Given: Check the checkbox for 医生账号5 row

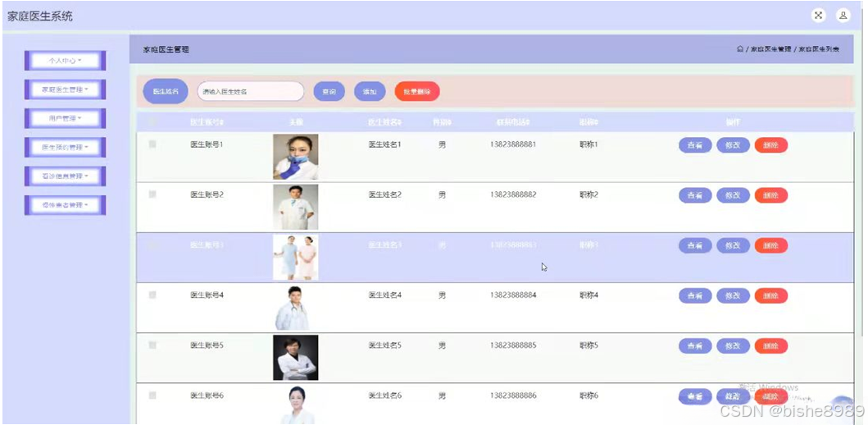Looking at the screenshot, I should pyautogui.click(x=152, y=345).
